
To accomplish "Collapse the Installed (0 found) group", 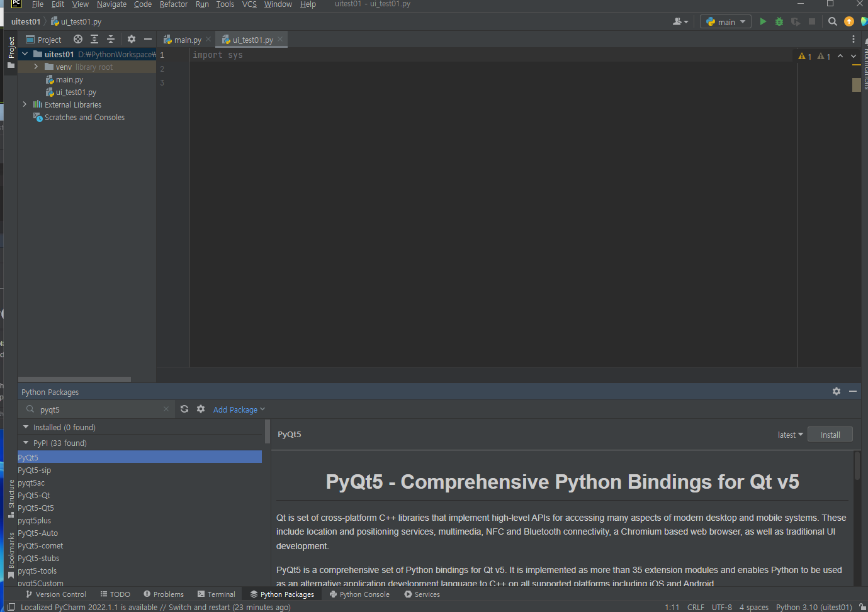I will 26,427.
